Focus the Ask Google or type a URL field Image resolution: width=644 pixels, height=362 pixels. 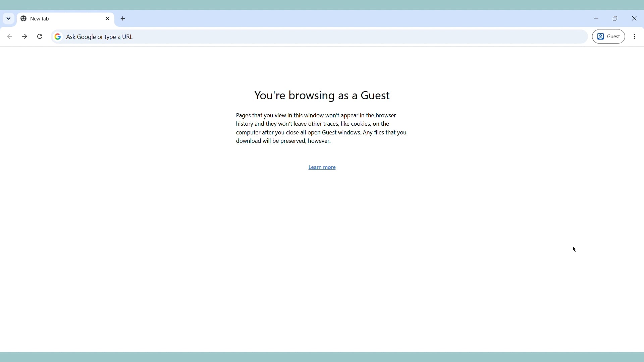click(x=320, y=37)
